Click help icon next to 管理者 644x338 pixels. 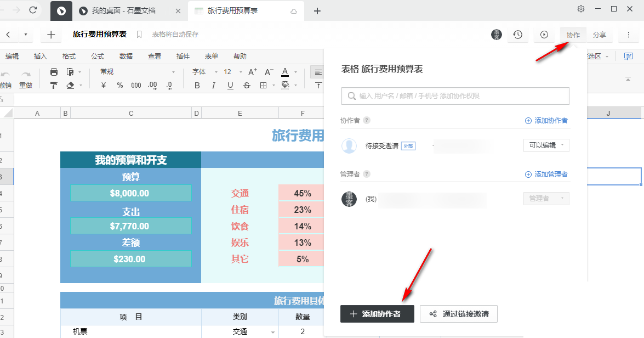[367, 174]
